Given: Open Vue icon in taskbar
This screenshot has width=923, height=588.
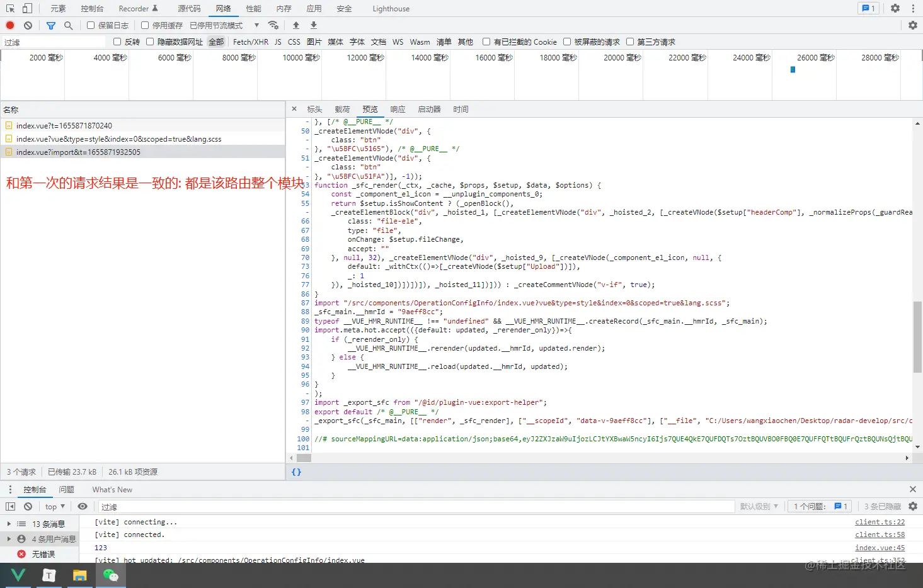Looking at the screenshot, I should click(18, 575).
